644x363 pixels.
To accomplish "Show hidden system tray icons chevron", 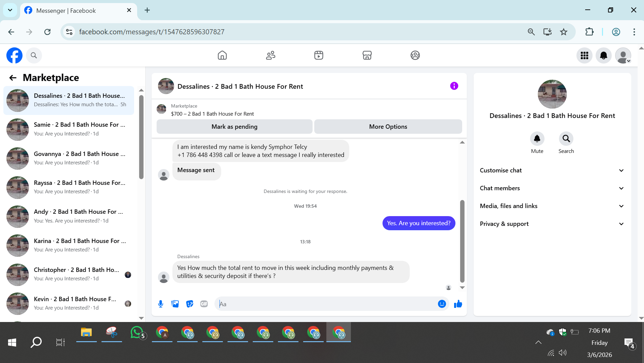I will click(538, 342).
